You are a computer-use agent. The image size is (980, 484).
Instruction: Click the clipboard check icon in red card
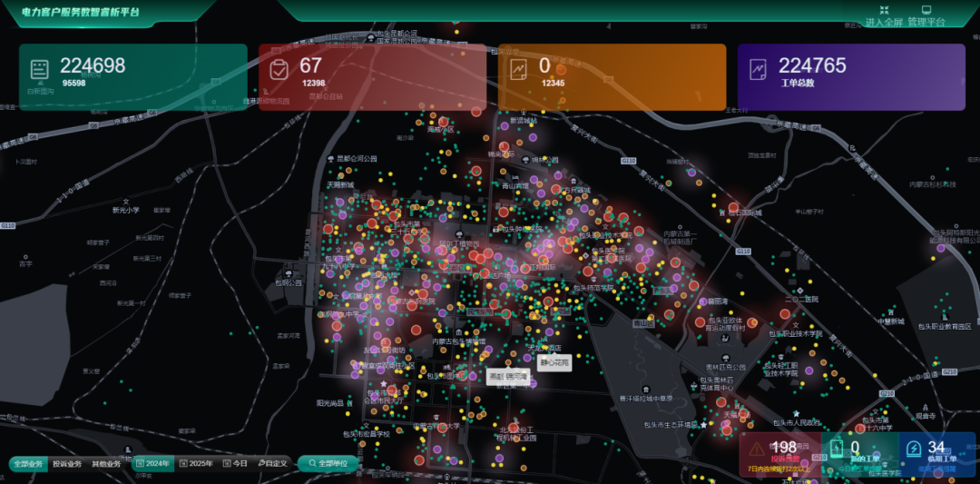[279, 70]
